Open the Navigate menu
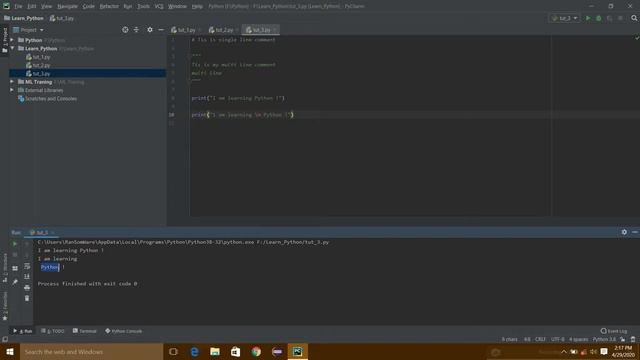The width and height of the screenshot is (640, 360). tap(67, 6)
